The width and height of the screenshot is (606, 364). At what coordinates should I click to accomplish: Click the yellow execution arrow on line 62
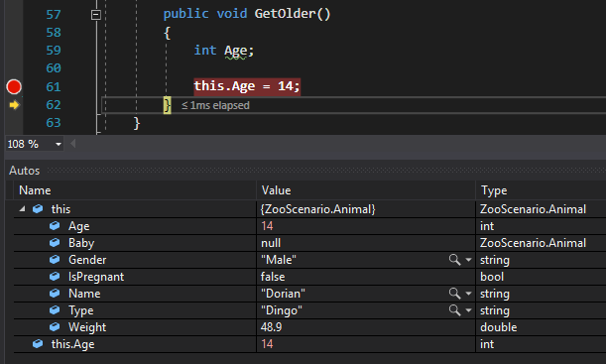(14, 105)
